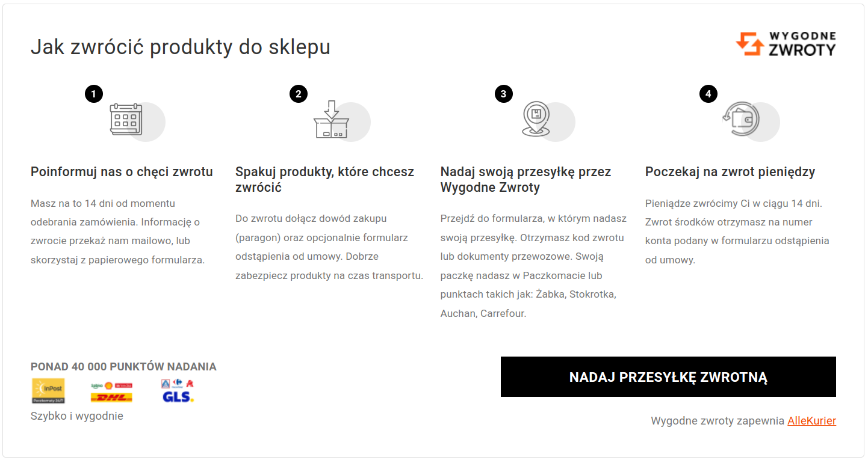Click the GLS logo
The width and height of the screenshot is (868, 460).
178,397
